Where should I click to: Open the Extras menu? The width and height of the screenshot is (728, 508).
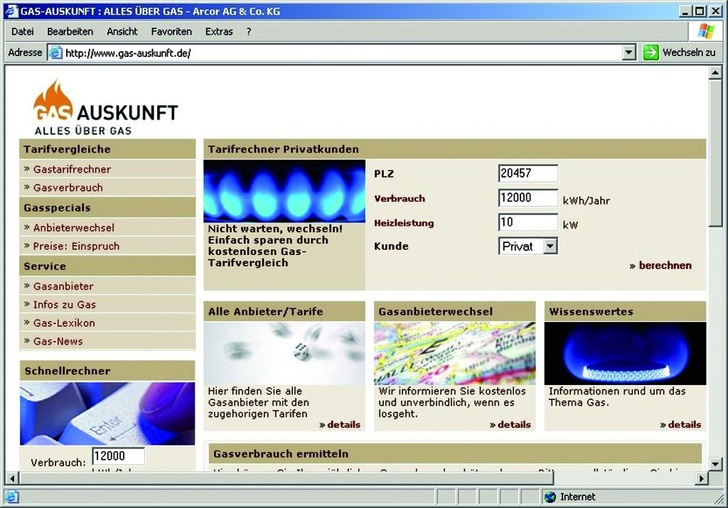[219, 32]
